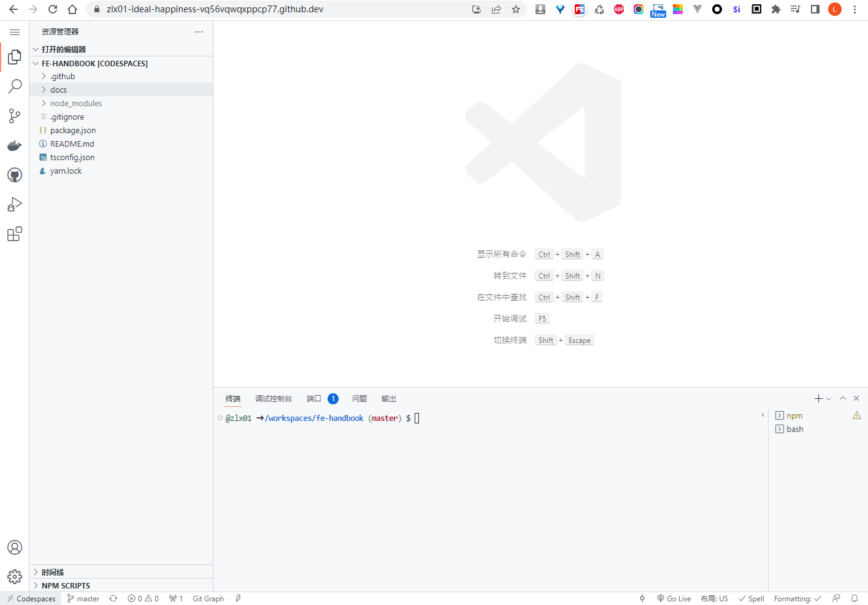This screenshot has height=605, width=868.
Task: Start Go Live server
Action: coord(674,599)
